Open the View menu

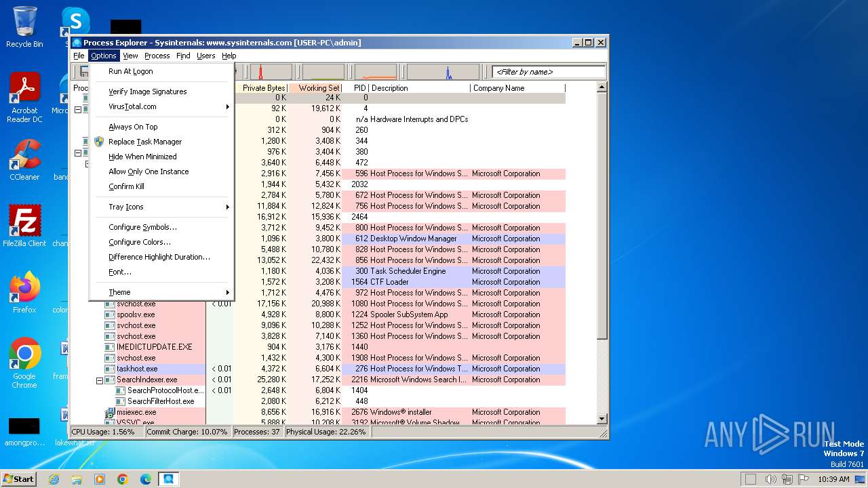point(130,56)
